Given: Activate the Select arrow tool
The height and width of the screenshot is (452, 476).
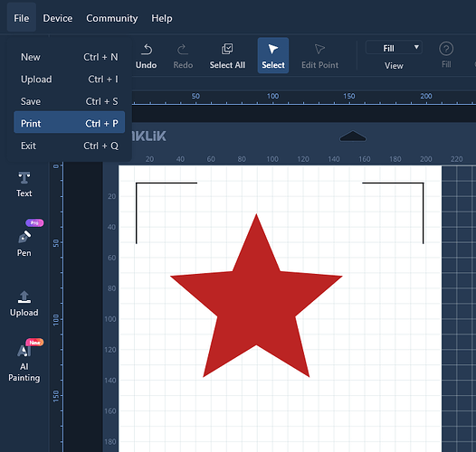Looking at the screenshot, I should click(273, 55).
